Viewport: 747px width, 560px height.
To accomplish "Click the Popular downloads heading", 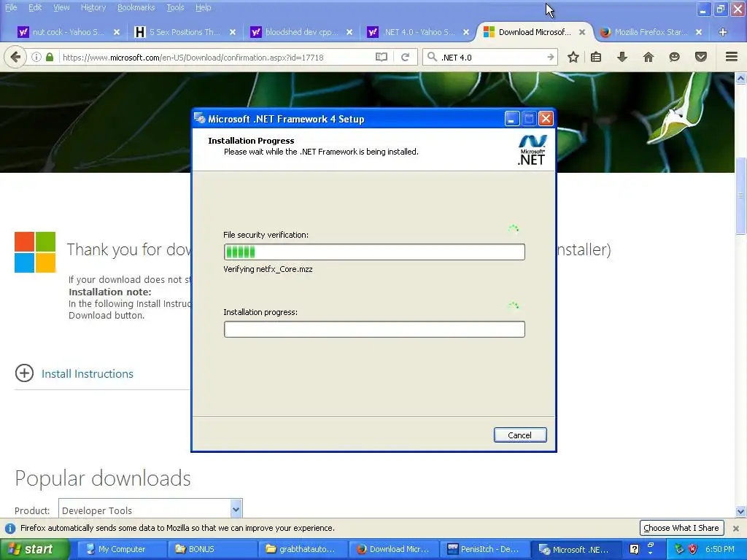I will click(x=103, y=478).
